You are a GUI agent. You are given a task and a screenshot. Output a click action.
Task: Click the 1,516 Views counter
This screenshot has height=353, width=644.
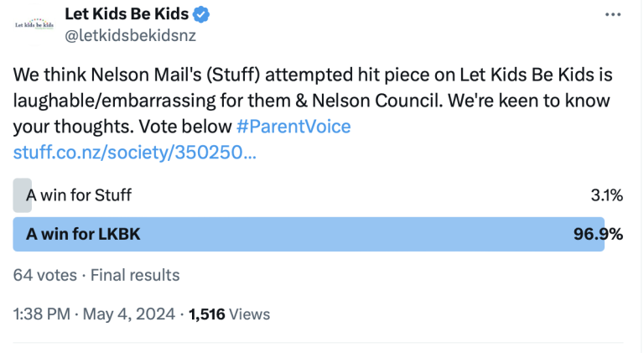pos(229,314)
